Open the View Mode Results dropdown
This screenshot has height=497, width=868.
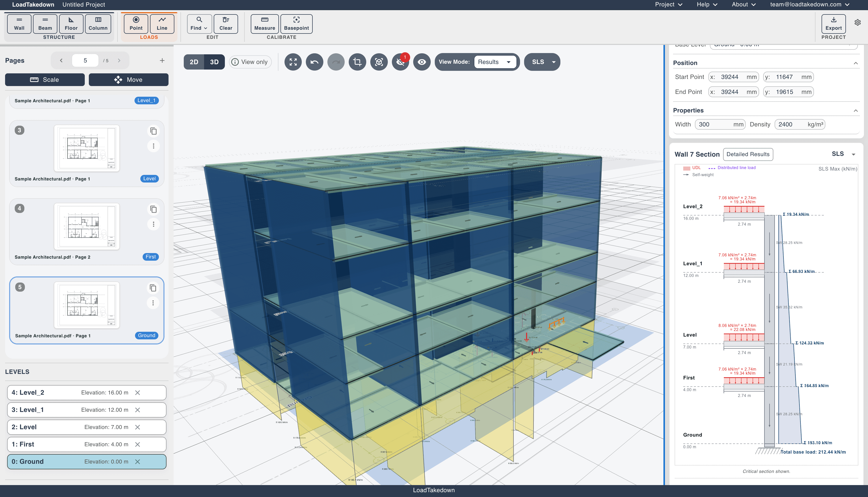[496, 62]
